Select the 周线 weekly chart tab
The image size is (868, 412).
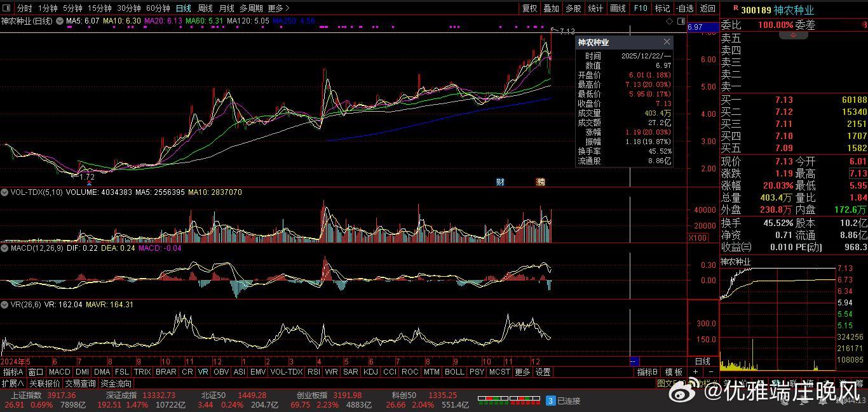(205, 8)
